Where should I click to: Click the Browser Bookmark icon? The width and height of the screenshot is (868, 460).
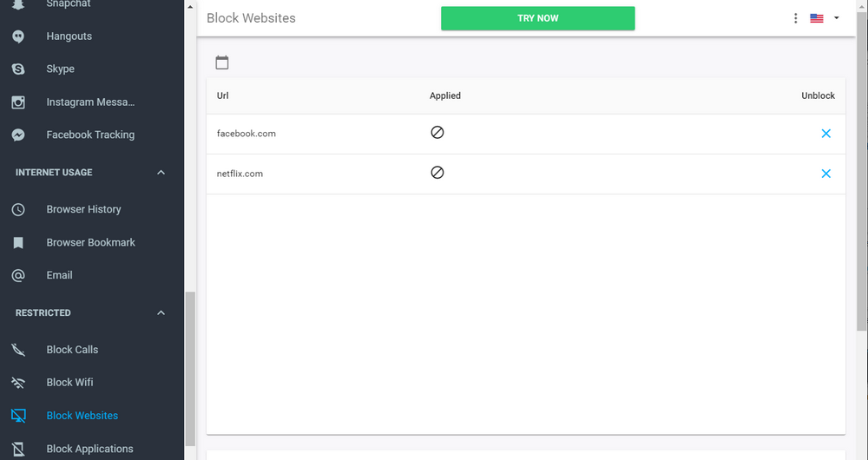(x=18, y=242)
